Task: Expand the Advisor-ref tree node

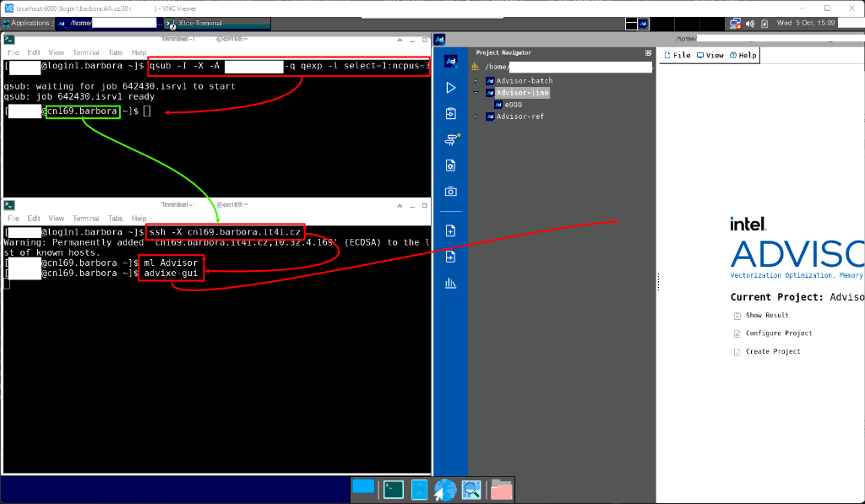Action: [x=476, y=117]
